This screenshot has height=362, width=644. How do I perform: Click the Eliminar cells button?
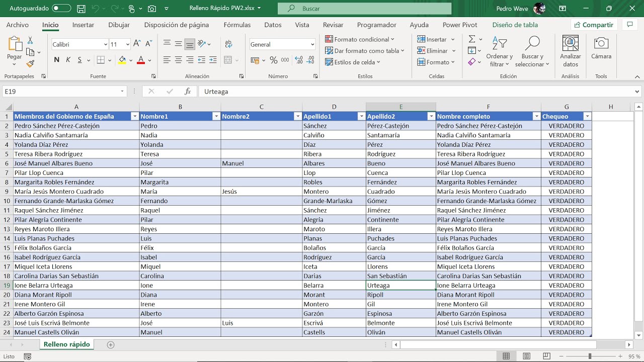(436, 51)
